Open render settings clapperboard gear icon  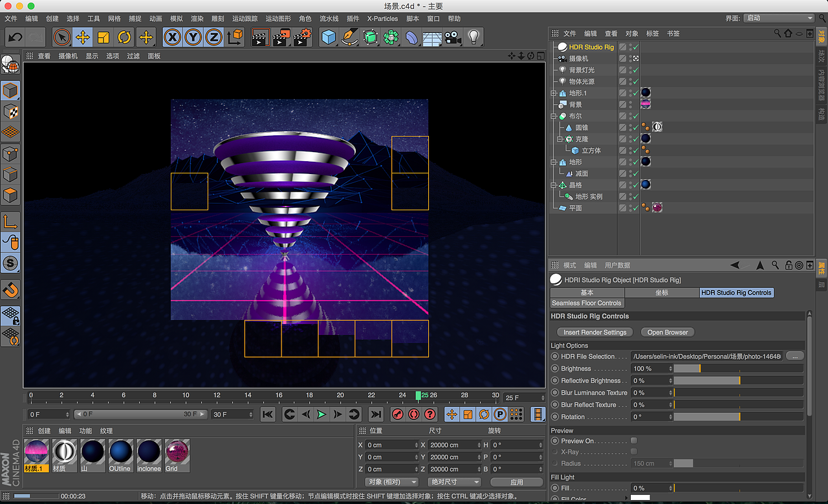click(301, 37)
